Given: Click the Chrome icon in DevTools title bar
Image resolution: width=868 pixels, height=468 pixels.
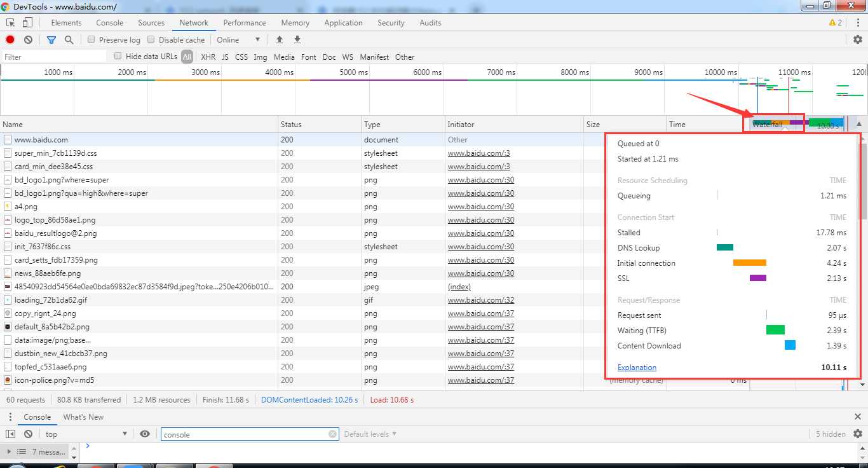Looking at the screenshot, I should click(6, 6).
